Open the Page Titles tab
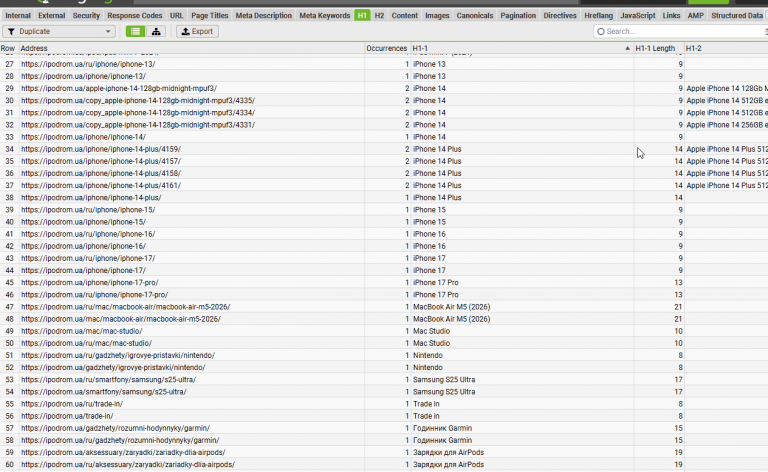768x472 pixels. [210, 16]
